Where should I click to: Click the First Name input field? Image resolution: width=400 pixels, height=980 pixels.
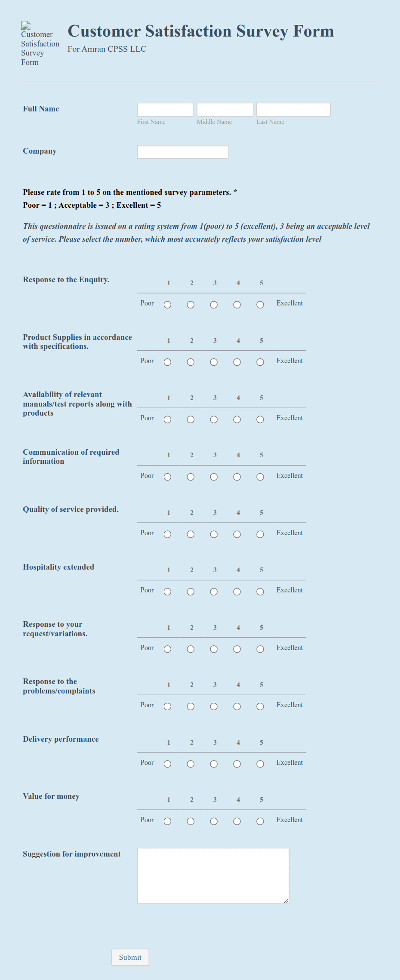[x=165, y=109]
